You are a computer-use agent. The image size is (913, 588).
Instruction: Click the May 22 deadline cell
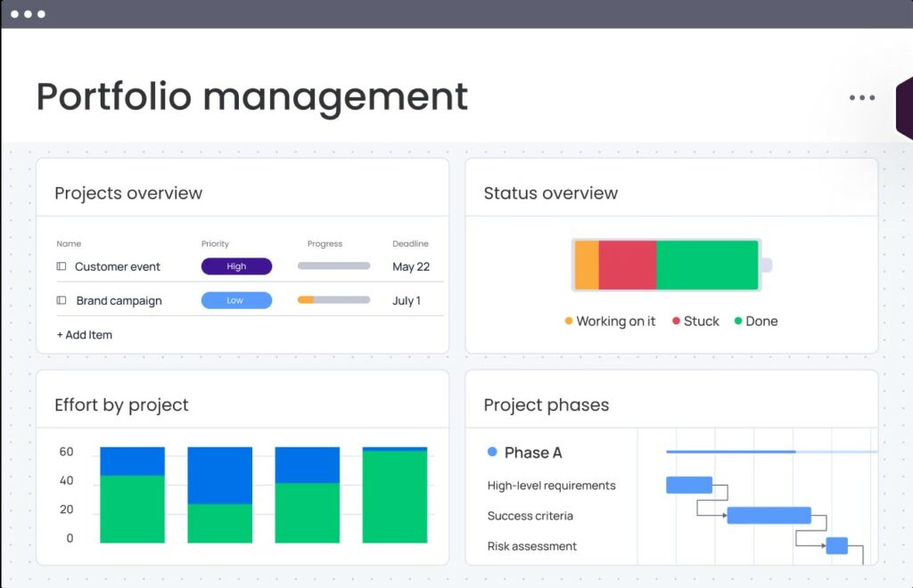point(410,266)
